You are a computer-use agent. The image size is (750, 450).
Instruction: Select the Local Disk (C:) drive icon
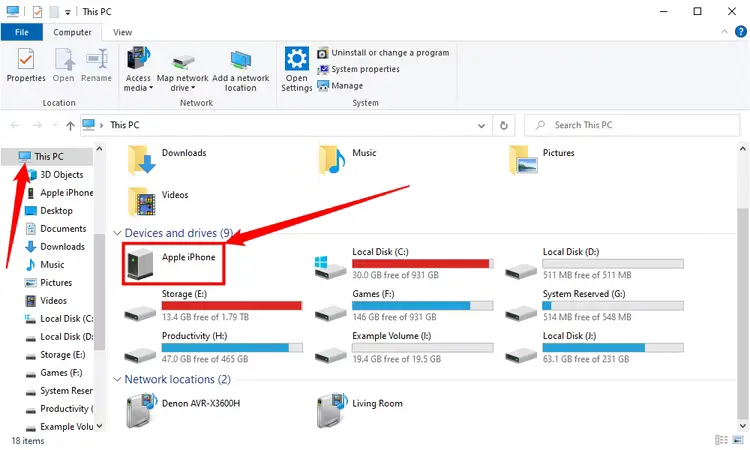pyautogui.click(x=331, y=267)
